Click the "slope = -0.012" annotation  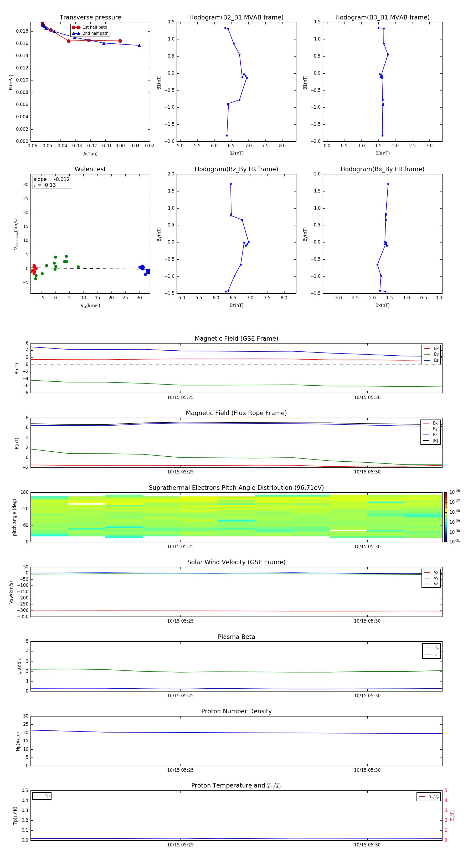point(52,179)
